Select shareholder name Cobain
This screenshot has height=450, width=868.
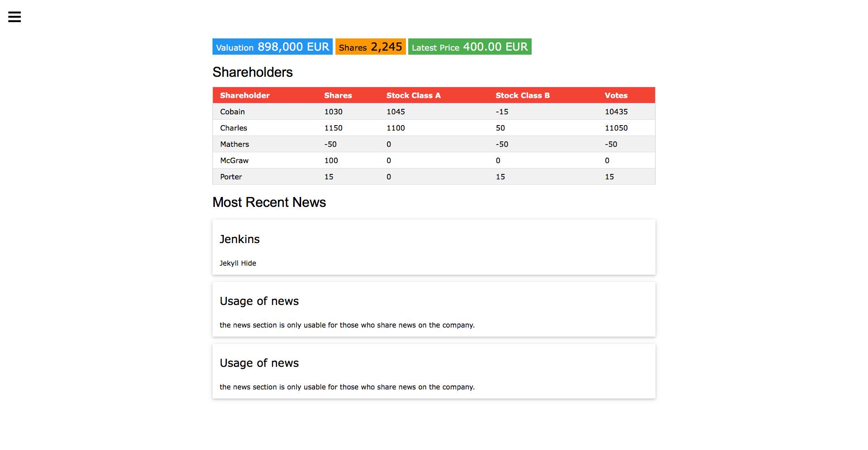click(x=232, y=112)
